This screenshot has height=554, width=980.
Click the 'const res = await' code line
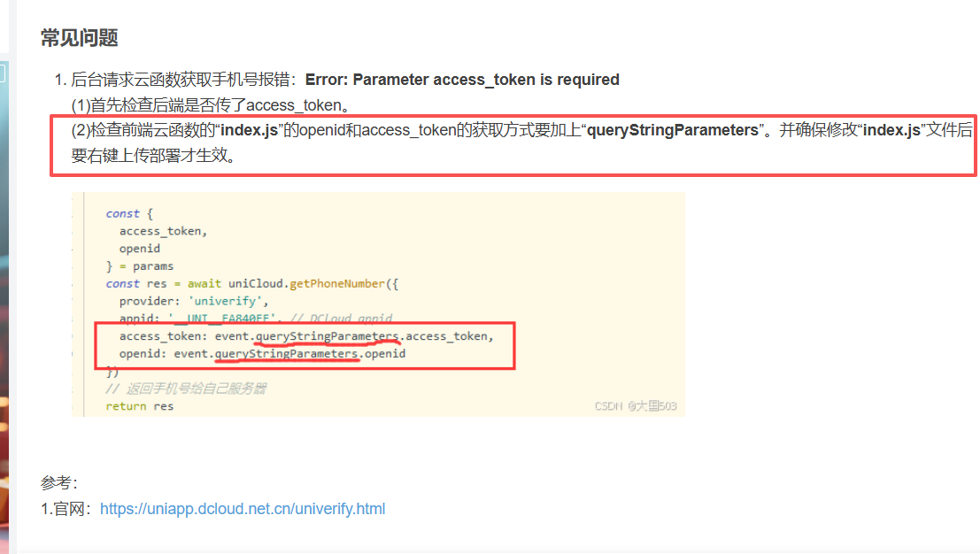(252, 284)
